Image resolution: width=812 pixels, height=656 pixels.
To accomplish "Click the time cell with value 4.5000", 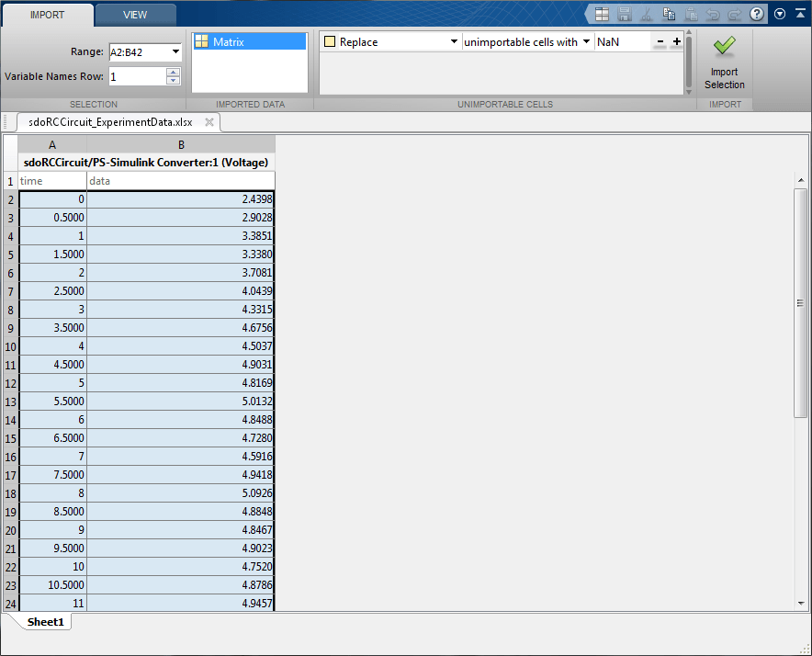I will tap(52, 365).
